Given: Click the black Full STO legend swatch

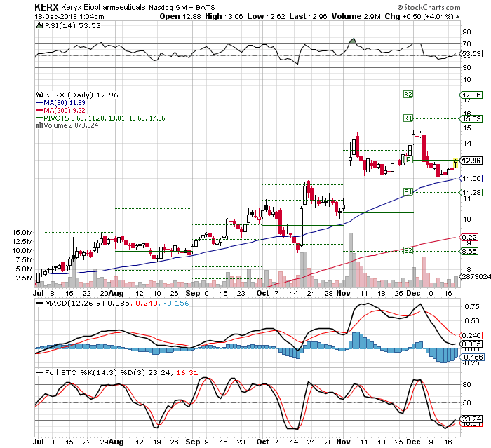Looking at the screenshot, I should 39,372.
